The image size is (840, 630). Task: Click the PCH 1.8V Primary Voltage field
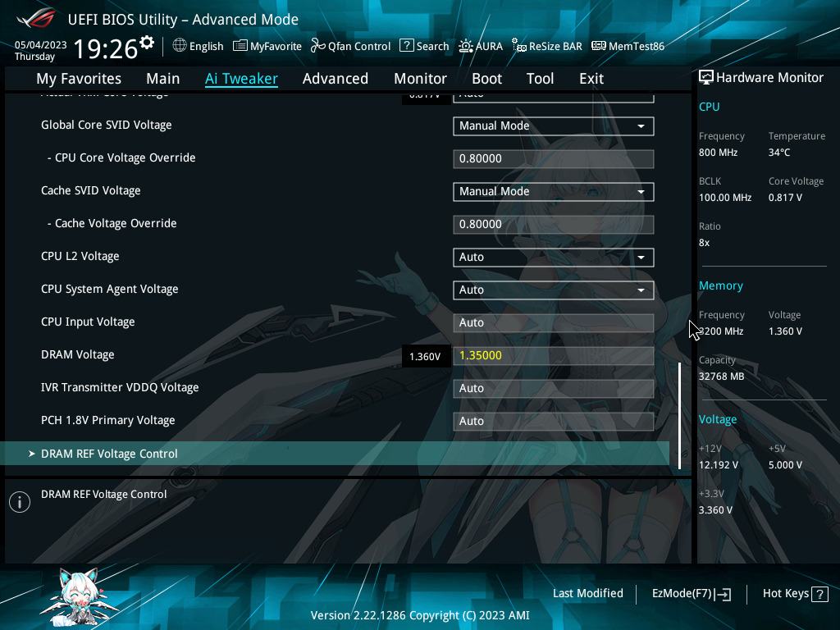554,421
